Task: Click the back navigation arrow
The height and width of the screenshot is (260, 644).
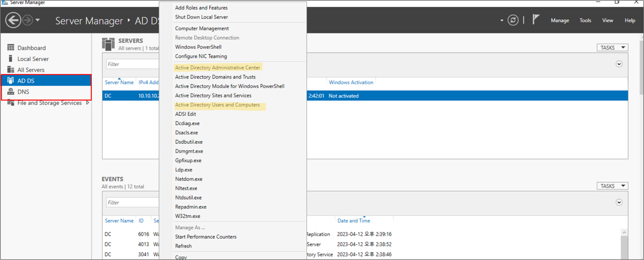Action: point(13,20)
